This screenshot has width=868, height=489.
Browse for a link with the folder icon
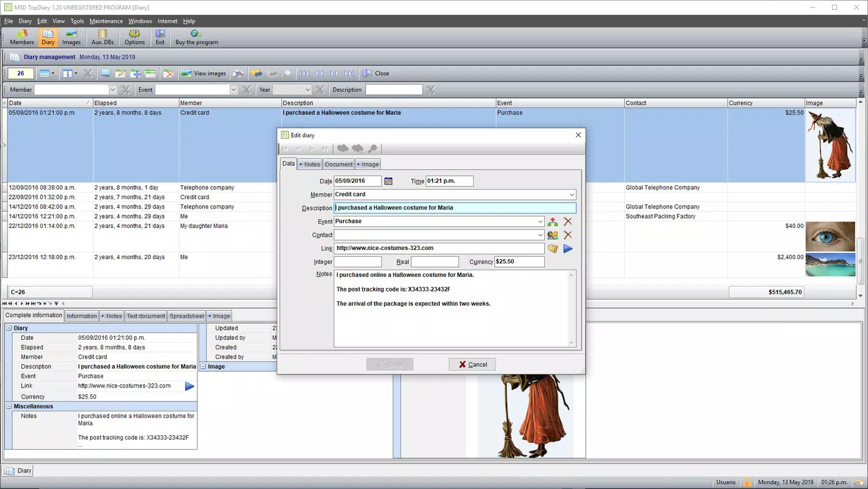tap(553, 249)
